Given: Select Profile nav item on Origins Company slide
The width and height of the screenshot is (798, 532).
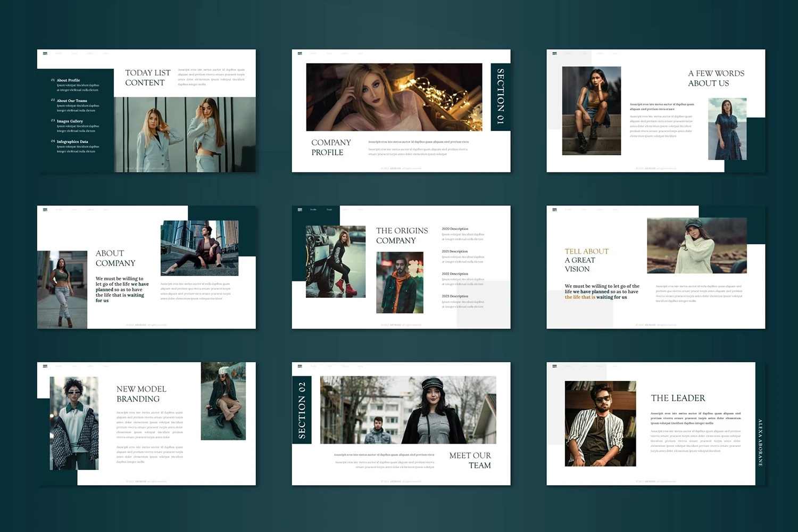Looking at the screenshot, I should tap(313, 210).
